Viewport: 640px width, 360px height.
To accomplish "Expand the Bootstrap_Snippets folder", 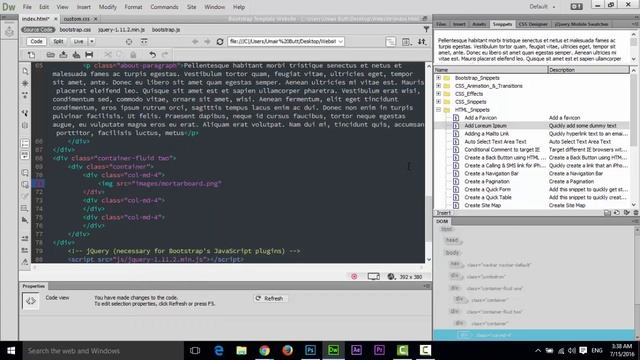I will [x=438, y=78].
